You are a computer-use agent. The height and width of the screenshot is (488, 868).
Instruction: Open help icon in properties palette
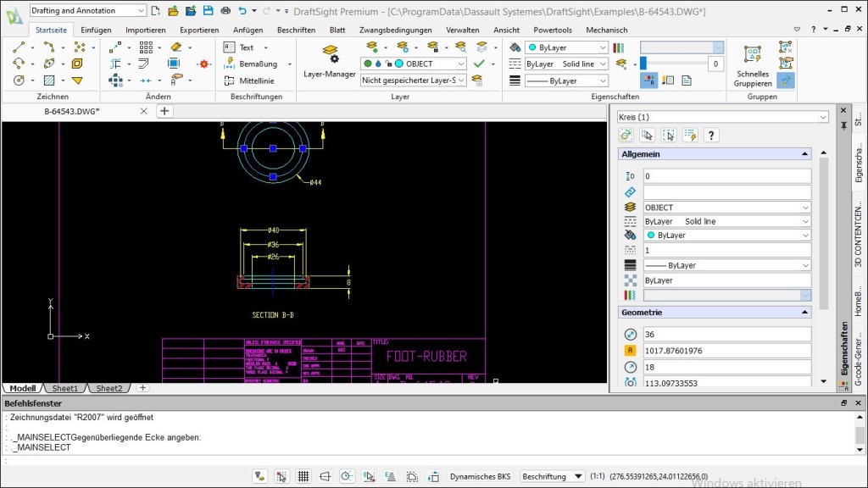coord(712,135)
